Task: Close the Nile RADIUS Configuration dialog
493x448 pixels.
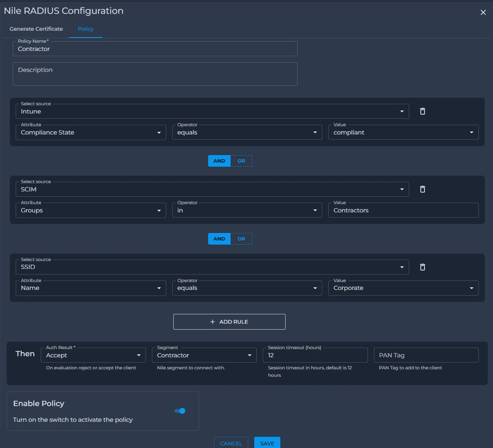Action: (483, 12)
